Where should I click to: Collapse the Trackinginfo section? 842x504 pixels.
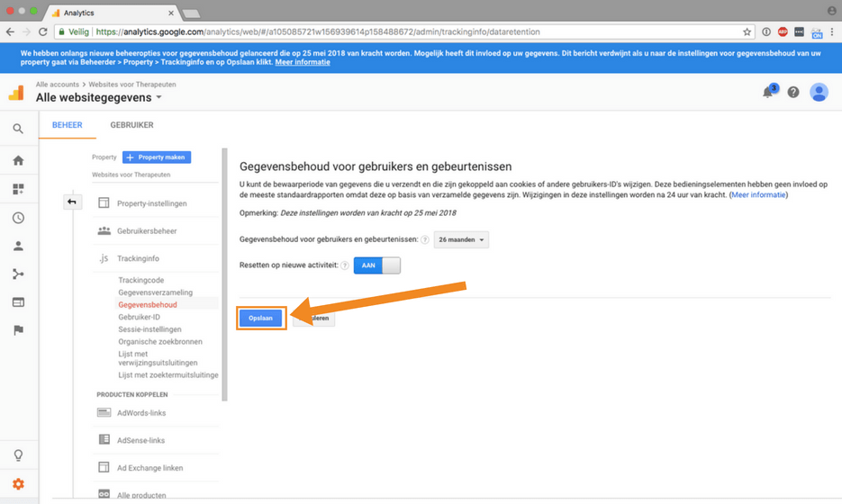point(138,258)
